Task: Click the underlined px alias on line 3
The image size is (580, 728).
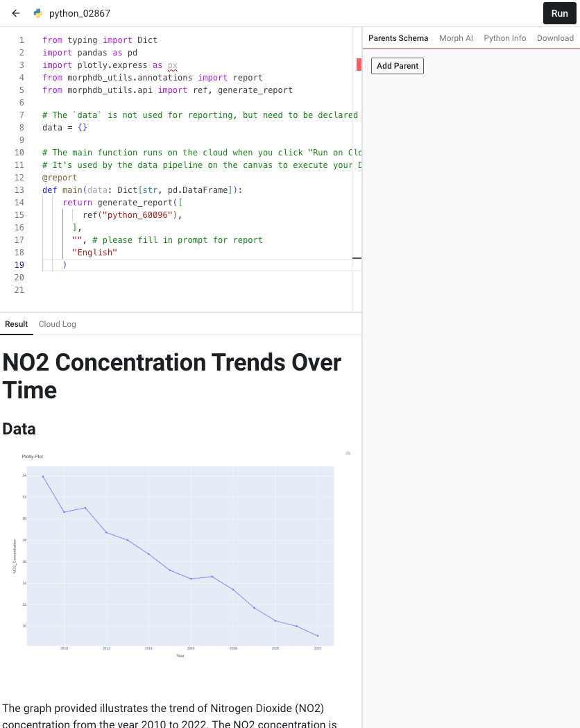Action: click(x=173, y=65)
